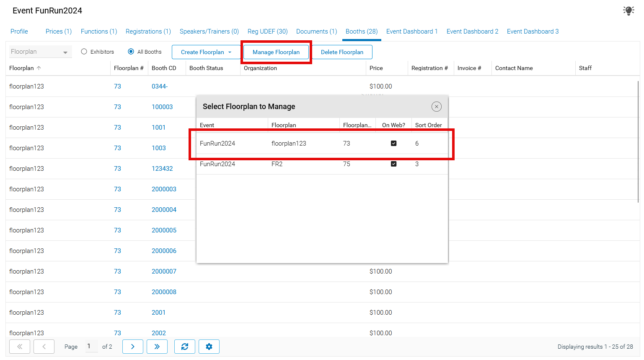Viewport: 644px width, 360px height.
Task: Open the Floorplan filter dropdown
Action: point(40,52)
